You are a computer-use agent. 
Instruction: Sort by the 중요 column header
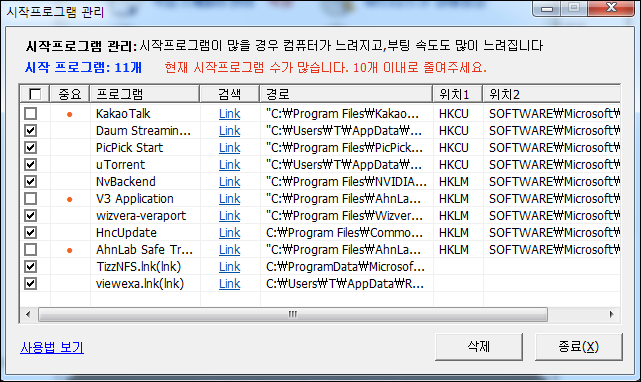(69, 94)
